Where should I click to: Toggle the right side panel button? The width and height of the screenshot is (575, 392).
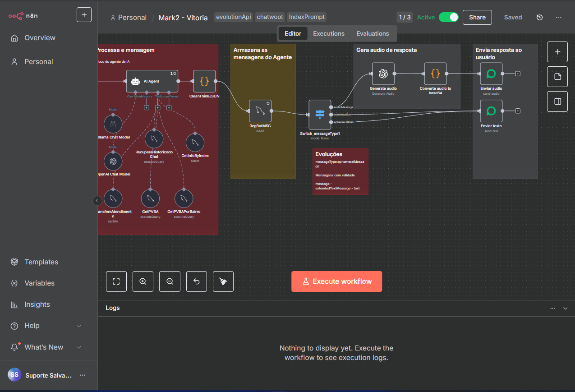[557, 101]
